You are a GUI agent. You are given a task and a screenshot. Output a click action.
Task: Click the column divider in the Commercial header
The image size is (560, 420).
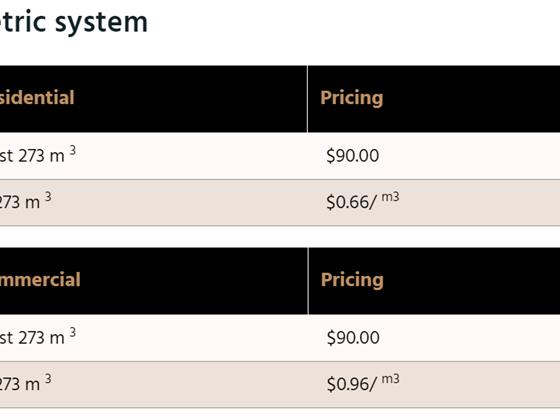click(x=308, y=281)
